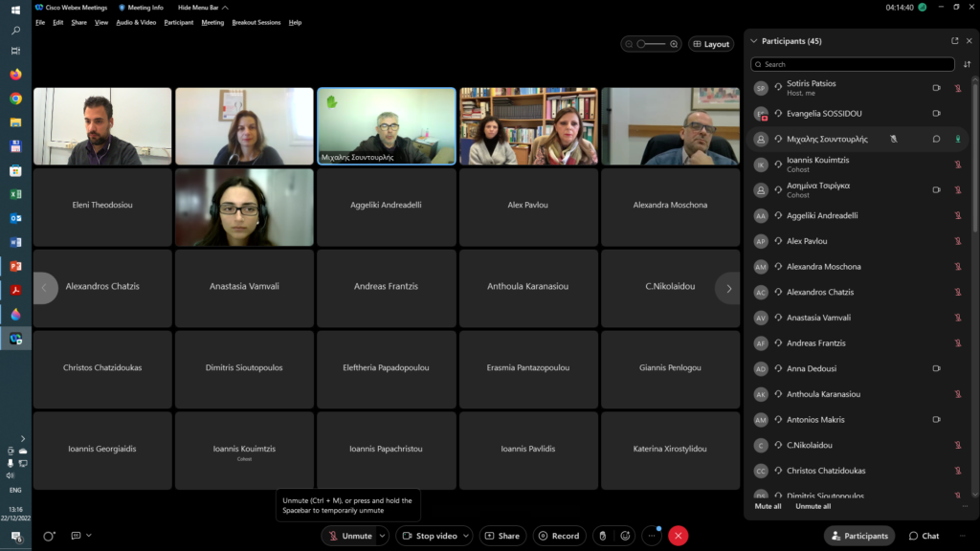Image resolution: width=980 pixels, height=551 pixels.
Task: Pop out the Participants panel
Action: pyautogui.click(x=954, y=41)
